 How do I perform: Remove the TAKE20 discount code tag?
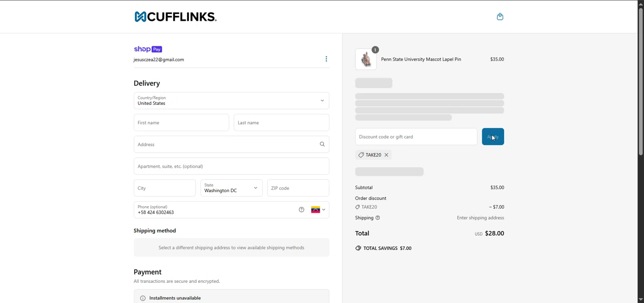386,155
